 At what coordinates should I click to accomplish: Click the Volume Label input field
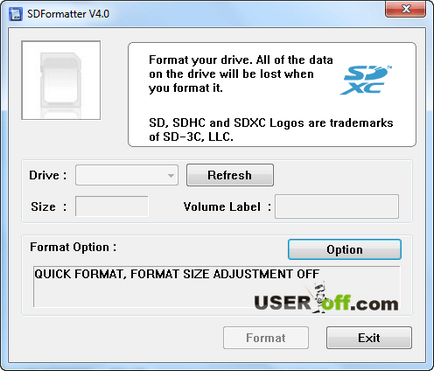[x=337, y=207]
